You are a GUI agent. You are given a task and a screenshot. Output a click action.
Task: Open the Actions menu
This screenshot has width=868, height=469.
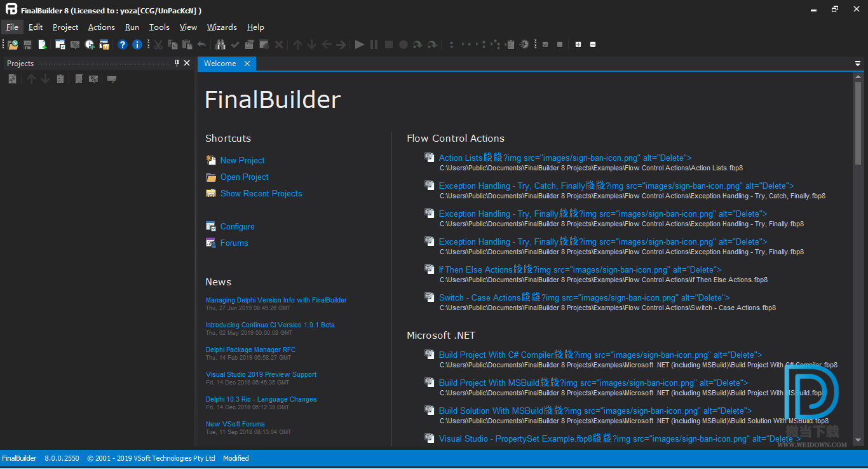click(102, 27)
